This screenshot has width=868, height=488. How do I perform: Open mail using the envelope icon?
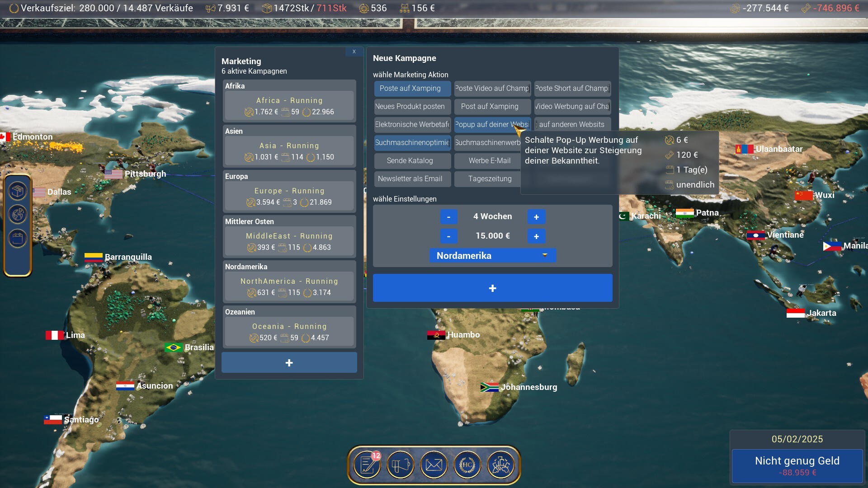pyautogui.click(x=434, y=465)
